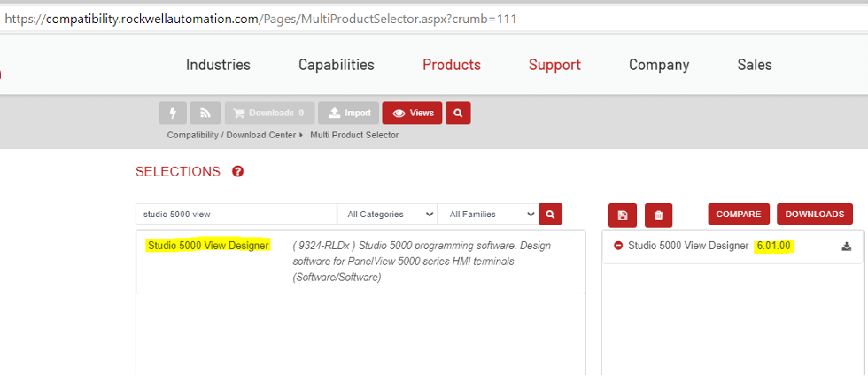Open the Support menu
Screen dimensions: 868x376
click(554, 65)
